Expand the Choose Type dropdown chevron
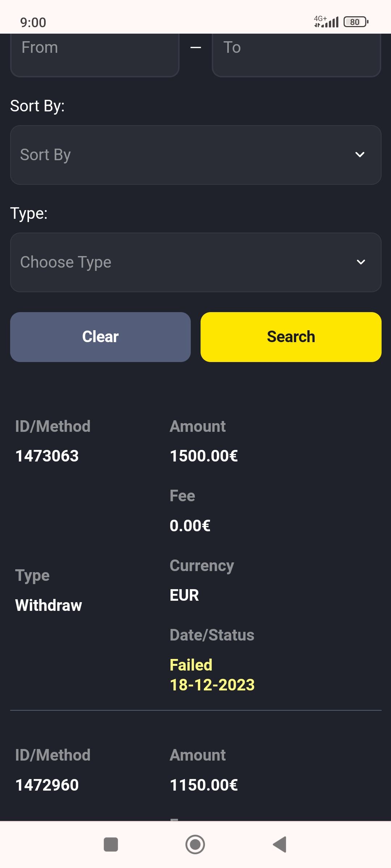Screen dimensions: 391x868 pyautogui.click(x=361, y=262)
